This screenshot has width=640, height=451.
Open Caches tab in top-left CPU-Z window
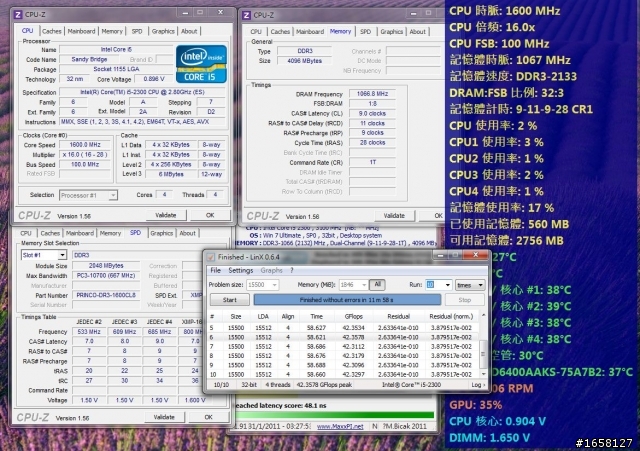coord(52,31)
